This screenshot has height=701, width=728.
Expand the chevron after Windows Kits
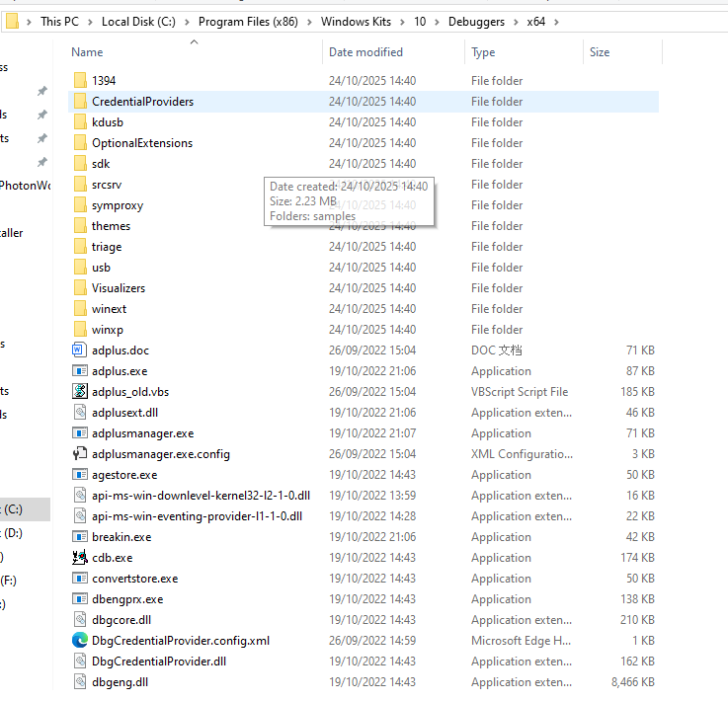click(403, 22)
